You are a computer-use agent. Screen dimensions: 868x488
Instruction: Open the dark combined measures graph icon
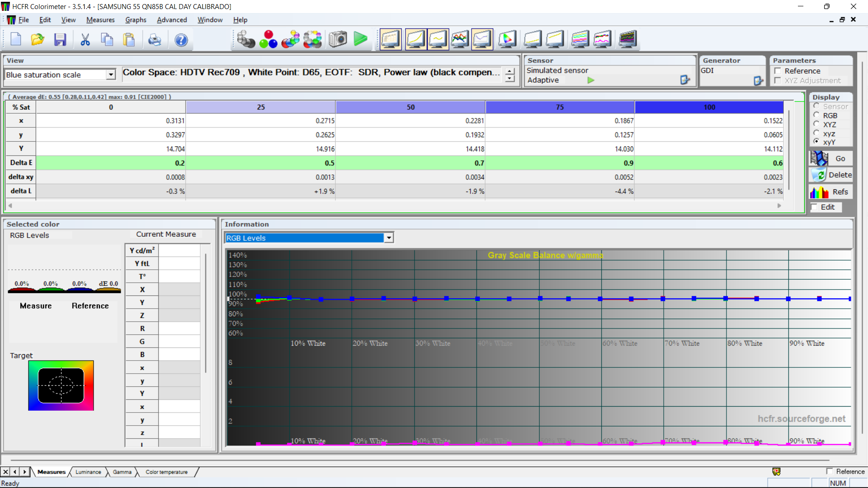[x=628, y=39]
